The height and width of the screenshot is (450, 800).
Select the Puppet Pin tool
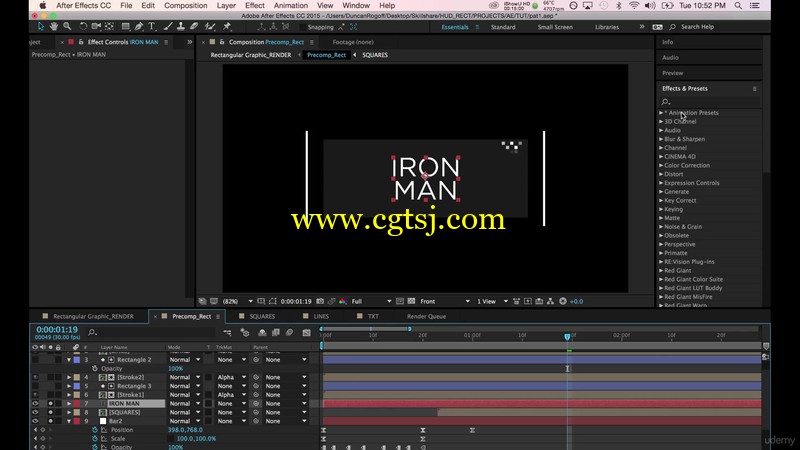(227, 27)
